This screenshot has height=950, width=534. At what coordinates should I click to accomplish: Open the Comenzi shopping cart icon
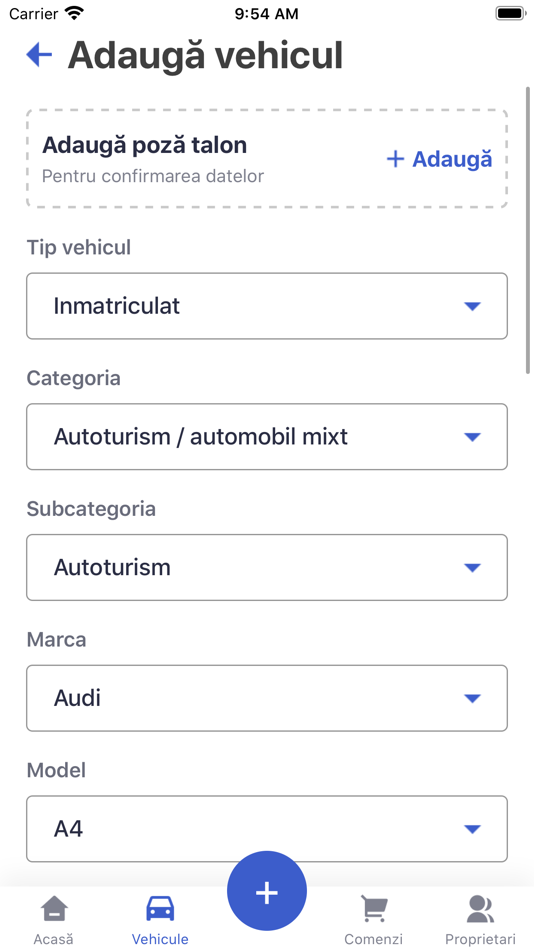point(373,909)
